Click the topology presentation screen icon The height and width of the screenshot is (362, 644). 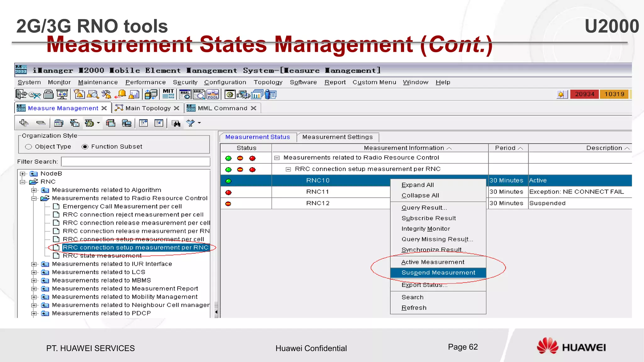(62, 94)
